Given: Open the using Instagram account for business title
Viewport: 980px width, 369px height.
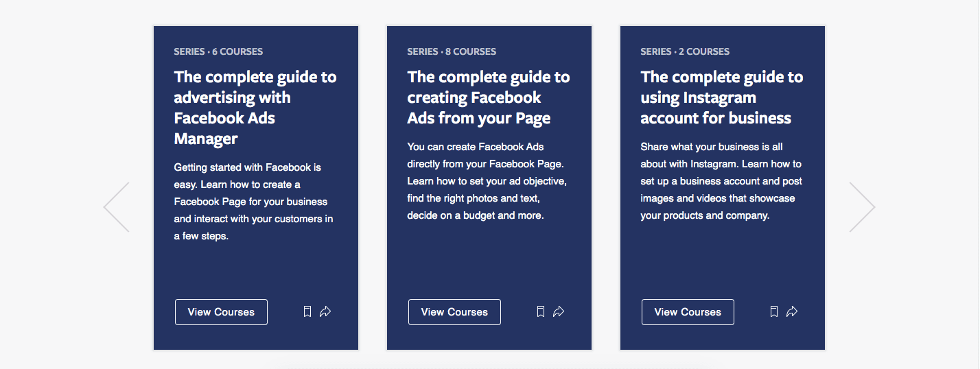Looking at the screenshot, I should click(721, 97).
